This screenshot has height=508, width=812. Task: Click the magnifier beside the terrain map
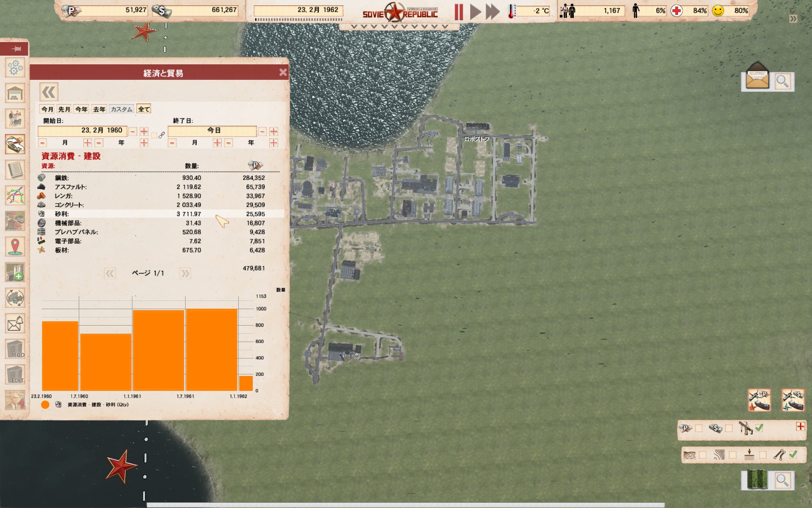[782, 480]
